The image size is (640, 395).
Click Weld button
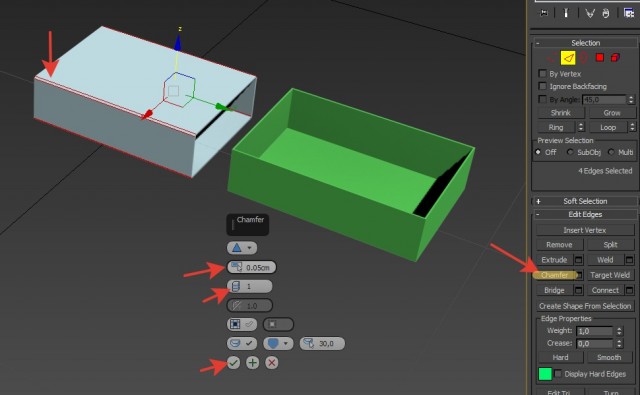pyautogui.click(x=605, y=260)
